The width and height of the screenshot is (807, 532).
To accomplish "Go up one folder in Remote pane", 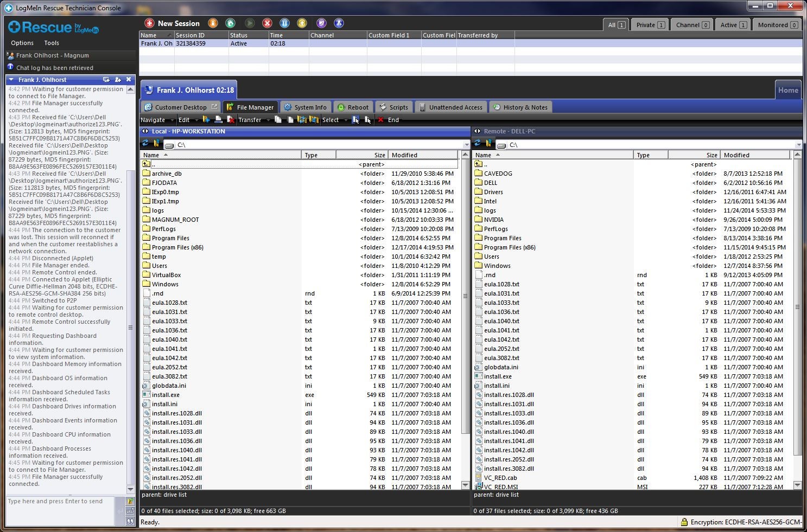I will pos(488,143).
